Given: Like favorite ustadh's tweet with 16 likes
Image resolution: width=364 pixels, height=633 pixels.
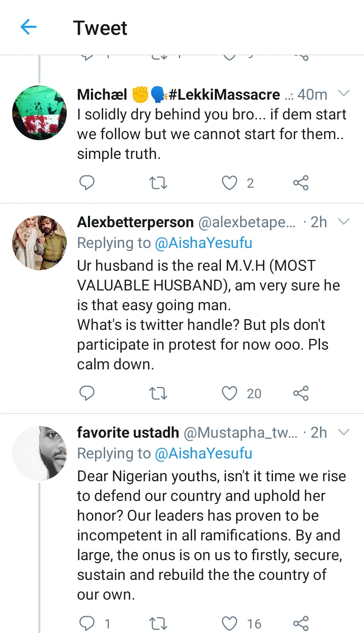Looking at the screenshot, I should click(x=231, y=623).
